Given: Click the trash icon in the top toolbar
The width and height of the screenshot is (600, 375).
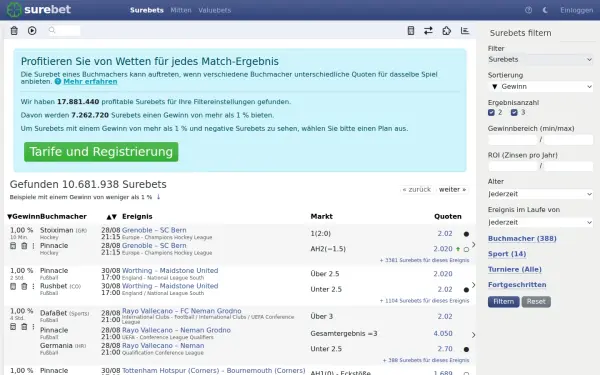Looking at the screenshot, I should pyautogui.click(x=14, y=31).
